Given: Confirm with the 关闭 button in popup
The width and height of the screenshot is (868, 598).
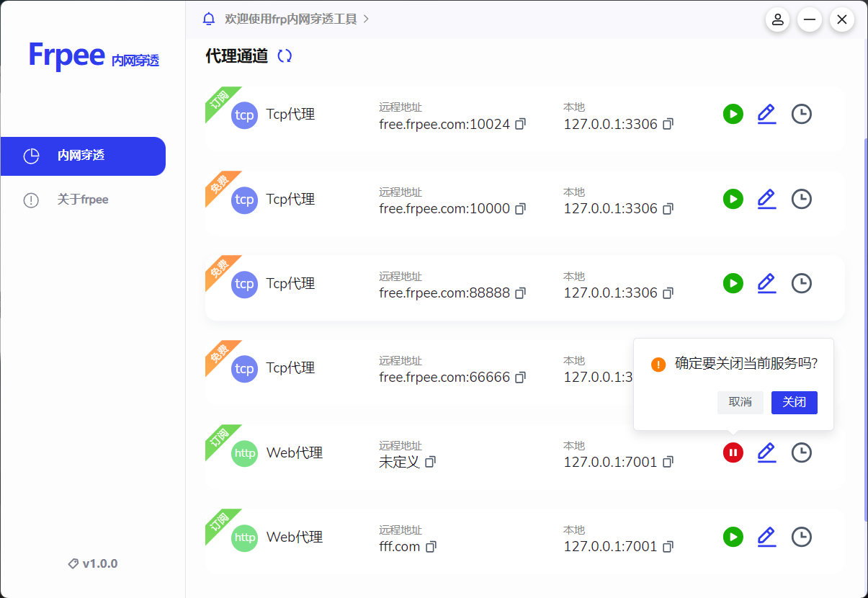Looking at the screenshot, I should point(794,402).
